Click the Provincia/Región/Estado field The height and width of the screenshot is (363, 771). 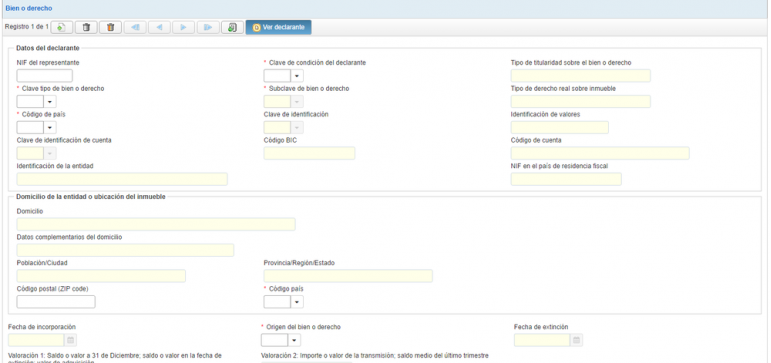[x=348, y=276]
